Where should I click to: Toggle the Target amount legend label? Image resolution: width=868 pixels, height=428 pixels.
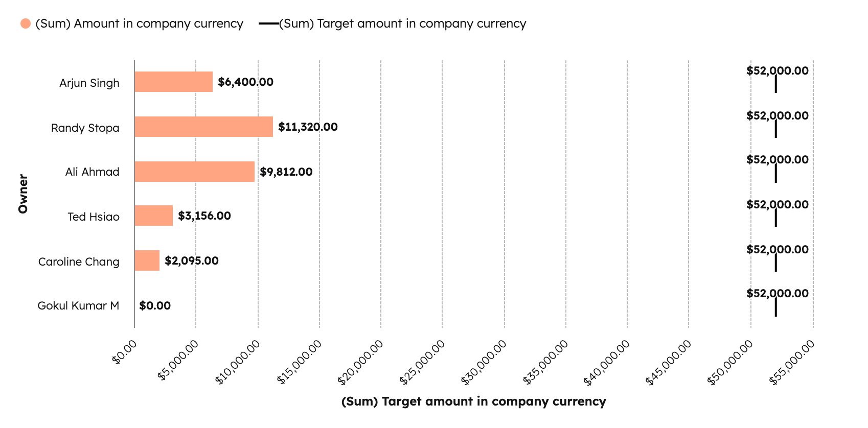point(403,24)
